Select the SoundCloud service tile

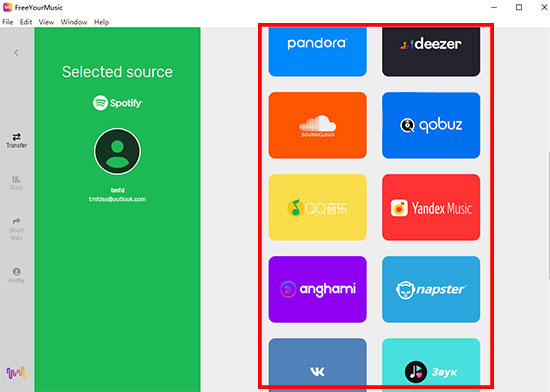(317, 125)
